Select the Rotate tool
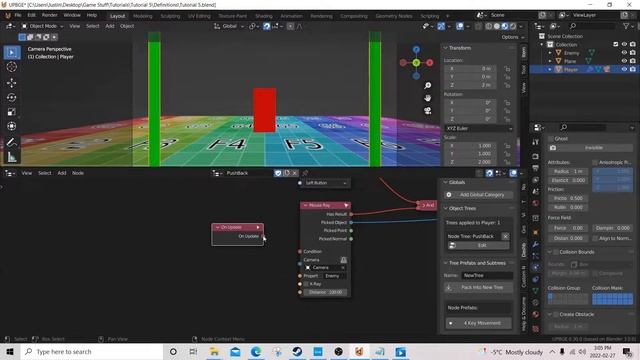 [x=11, y=98]
